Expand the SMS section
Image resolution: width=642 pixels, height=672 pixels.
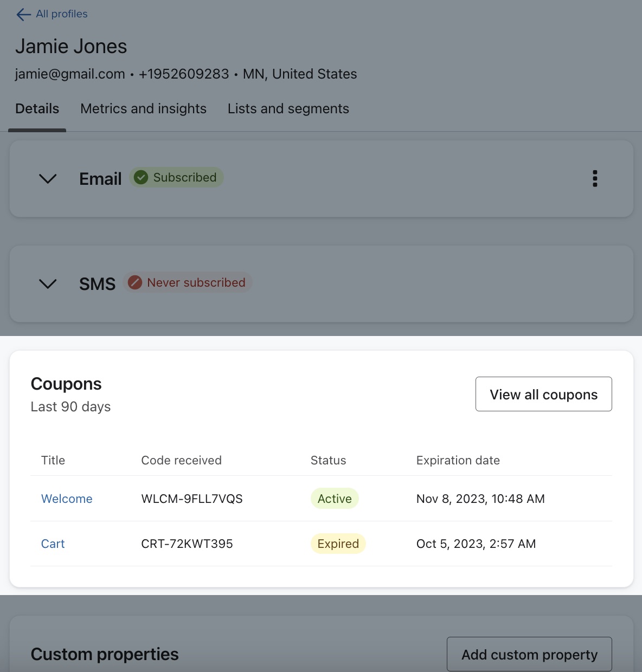[x=47, y=283]
